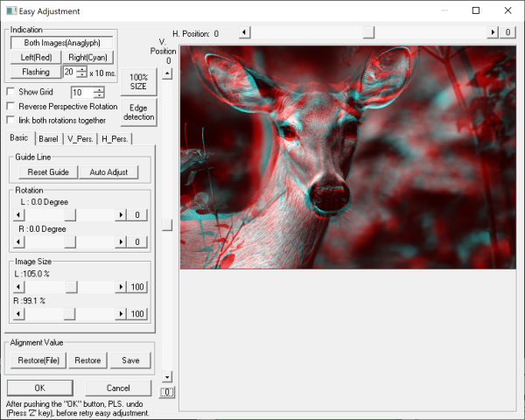
Task: Switch to the Basic tab
Action: [x=19, y=138]
